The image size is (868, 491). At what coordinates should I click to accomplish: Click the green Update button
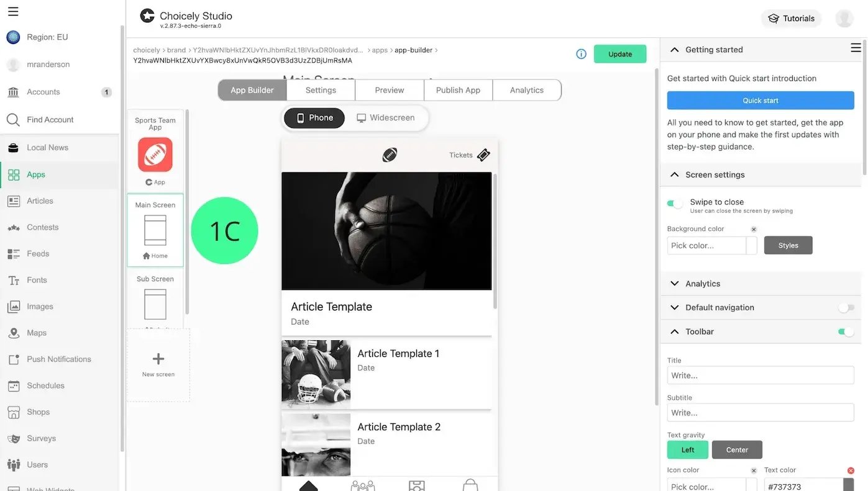click(620, 54)
